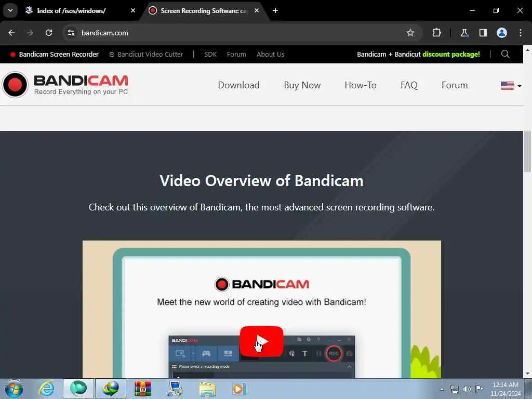532x399 pixels.
Task: Click the Bandicam + Bandicut discount package link
Action: point(418,54)
